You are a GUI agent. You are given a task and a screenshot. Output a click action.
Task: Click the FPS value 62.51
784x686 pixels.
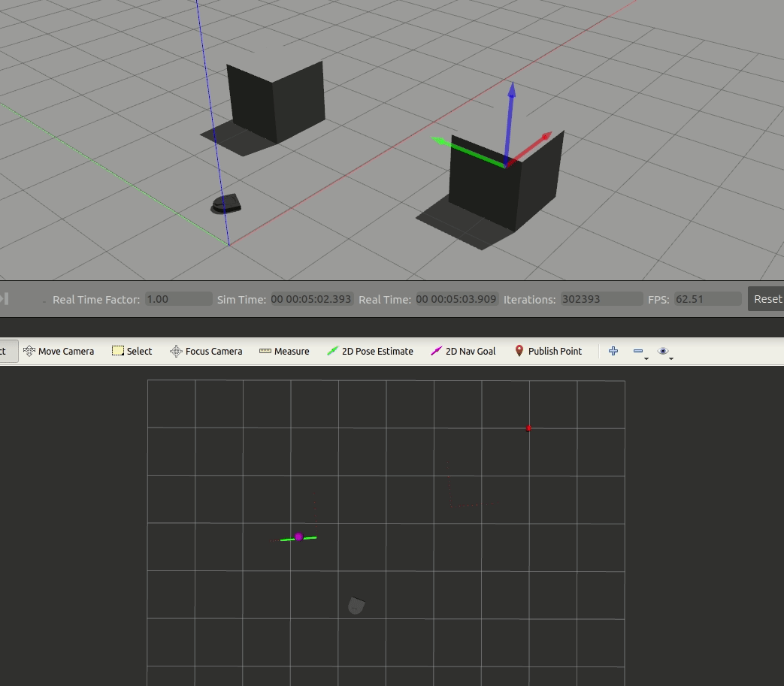(x=707, y=299)
